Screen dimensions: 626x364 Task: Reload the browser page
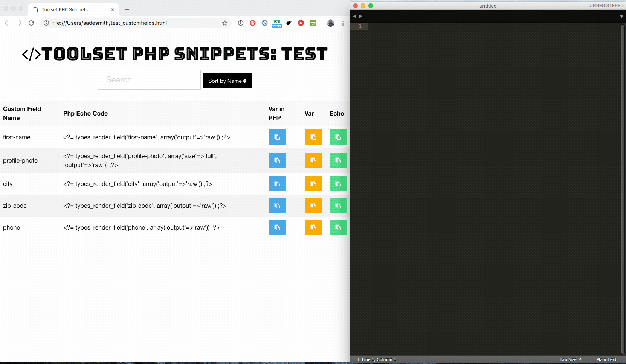tap(31, 23)
